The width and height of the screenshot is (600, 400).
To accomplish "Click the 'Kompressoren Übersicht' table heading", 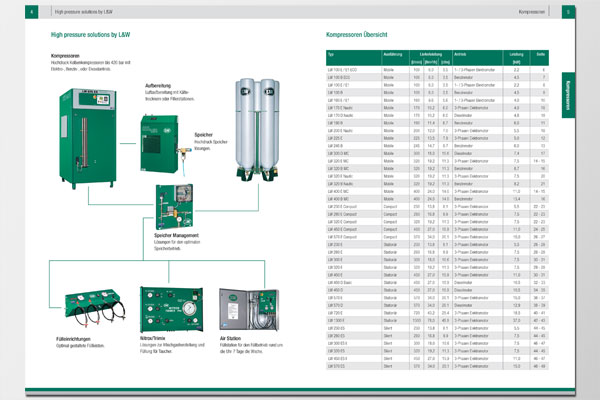I will 364,34.
